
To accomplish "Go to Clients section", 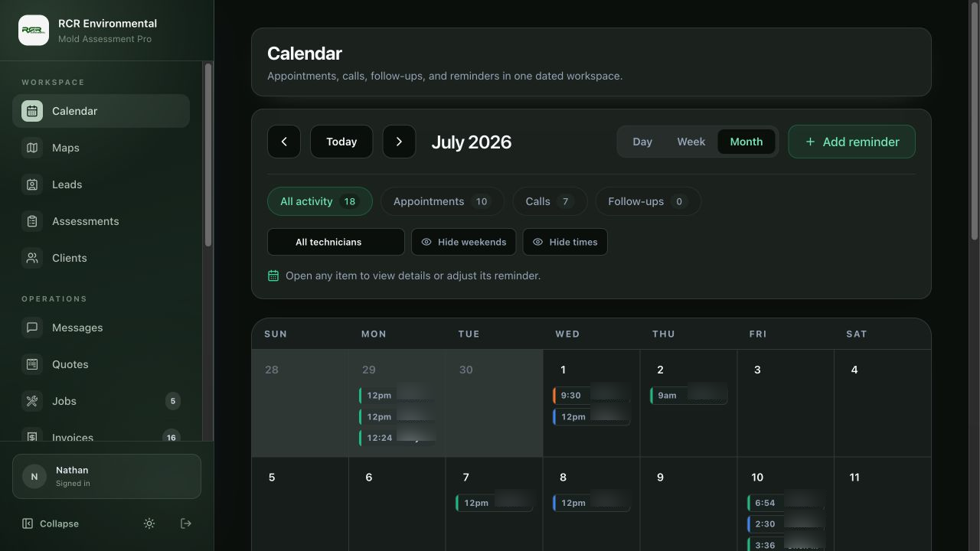I will [x=101, y=258].
